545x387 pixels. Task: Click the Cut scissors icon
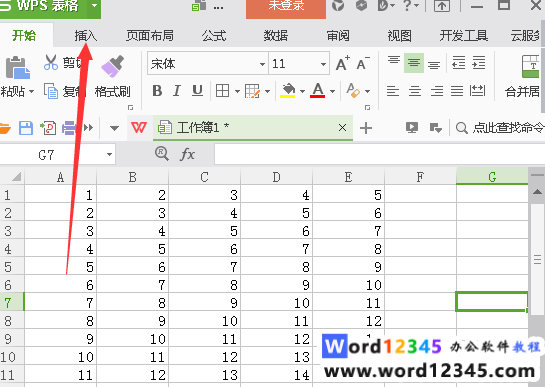click(51, 63)
